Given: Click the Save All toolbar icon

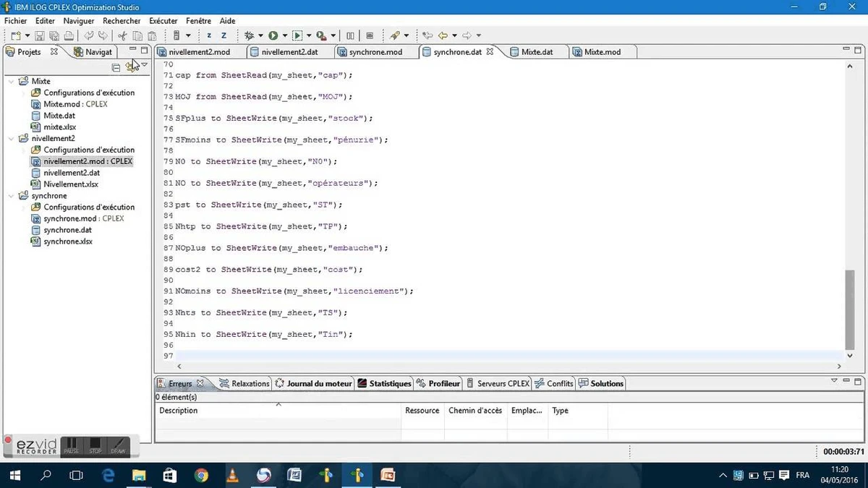Looking at the screenshot, I should [54, 35].
